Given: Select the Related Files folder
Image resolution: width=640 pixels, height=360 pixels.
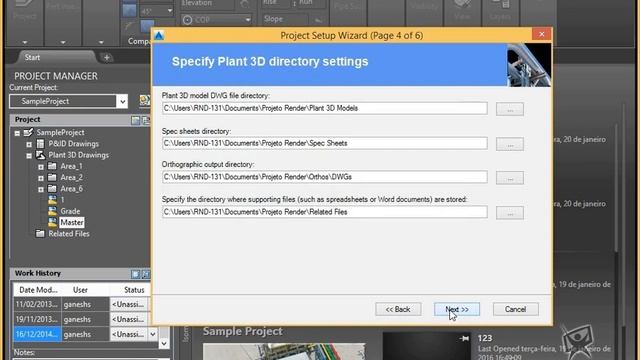Looking at the screenshot, I should pyautogui.click(x=69, y=234).
